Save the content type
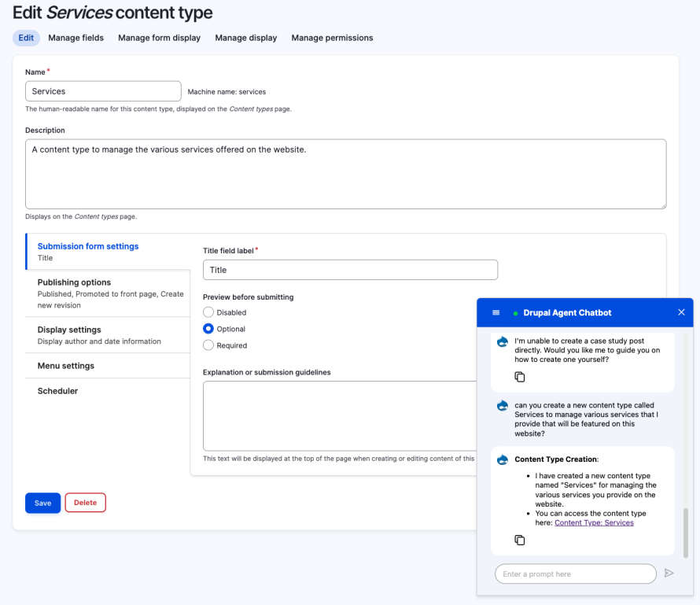Image resolution: width=700 pixels, height=605 pixels. (42, 503)
